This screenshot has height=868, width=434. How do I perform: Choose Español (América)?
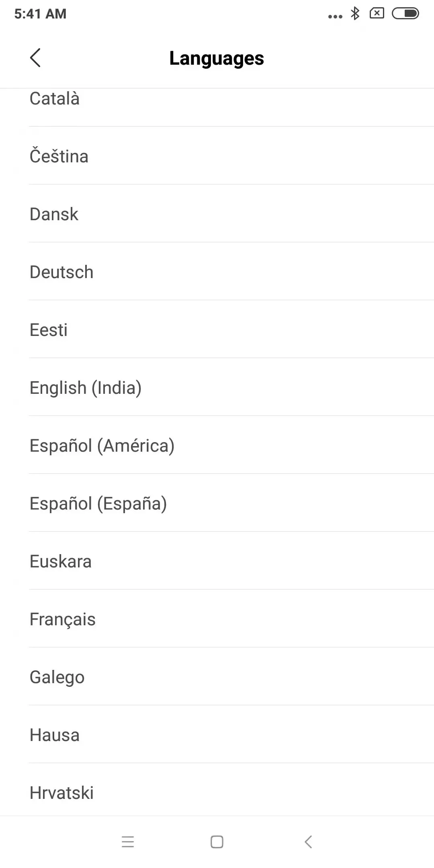(217, 445)
